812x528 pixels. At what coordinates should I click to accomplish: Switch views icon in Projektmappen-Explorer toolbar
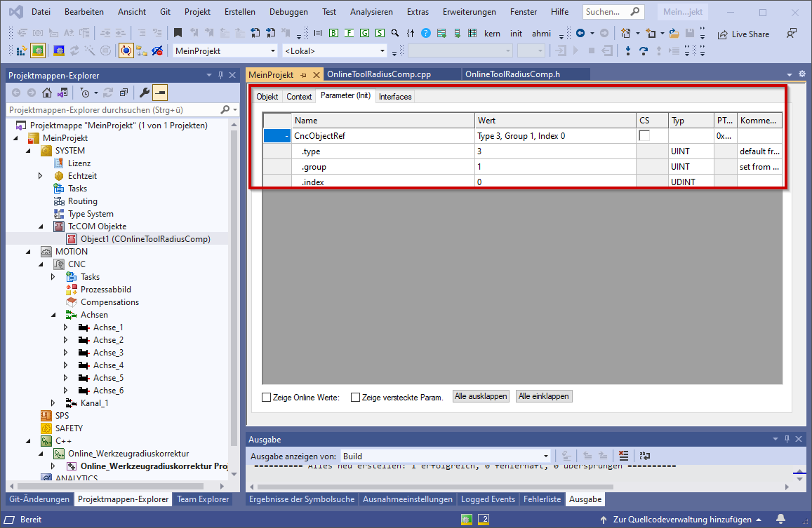pyautogui.click(x=62, y=93)
